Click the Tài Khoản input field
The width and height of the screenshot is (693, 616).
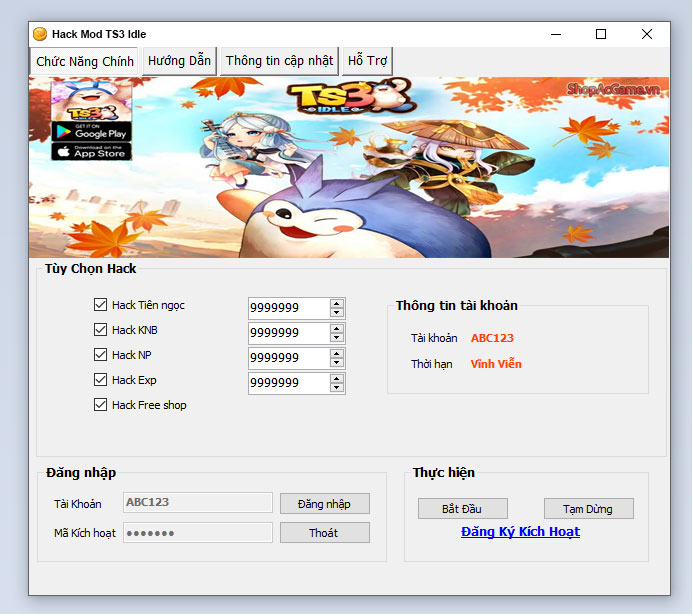click(x=198, y=502)
